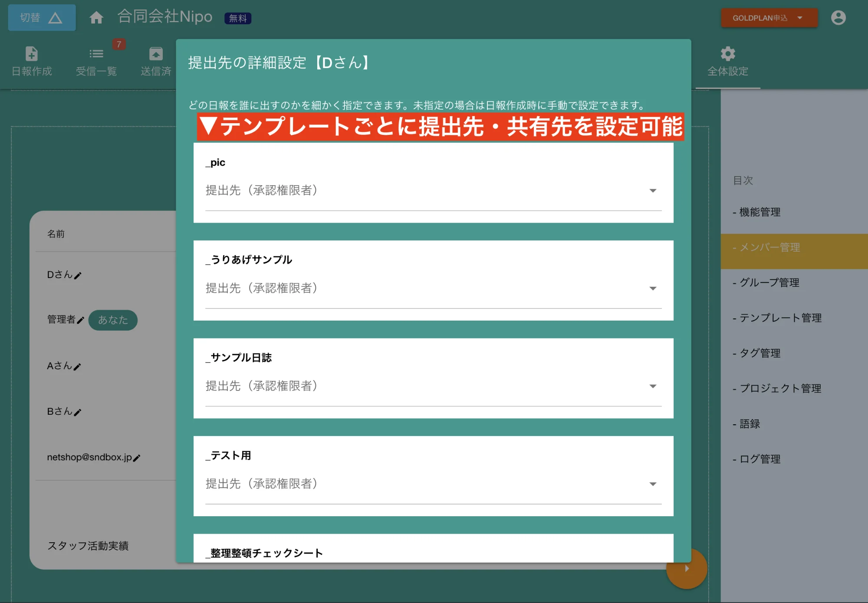Open the 提出先 dropdown for _うりあげサンプル
This screenshot has height=603, width=868.
point(652,288)
